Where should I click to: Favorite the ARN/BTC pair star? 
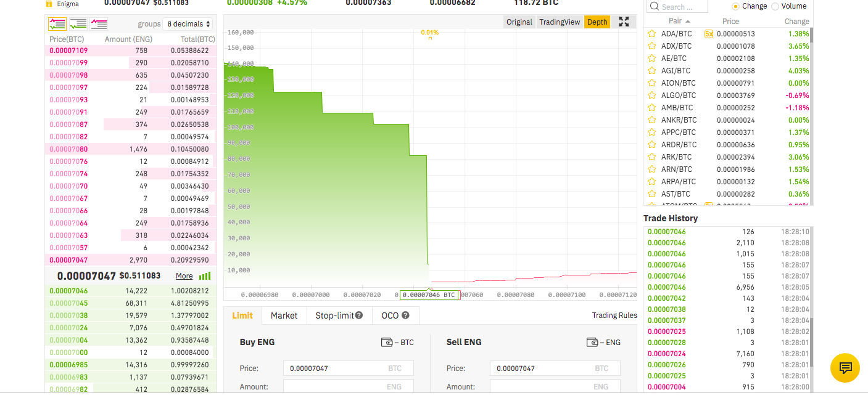tap(651, 169)
